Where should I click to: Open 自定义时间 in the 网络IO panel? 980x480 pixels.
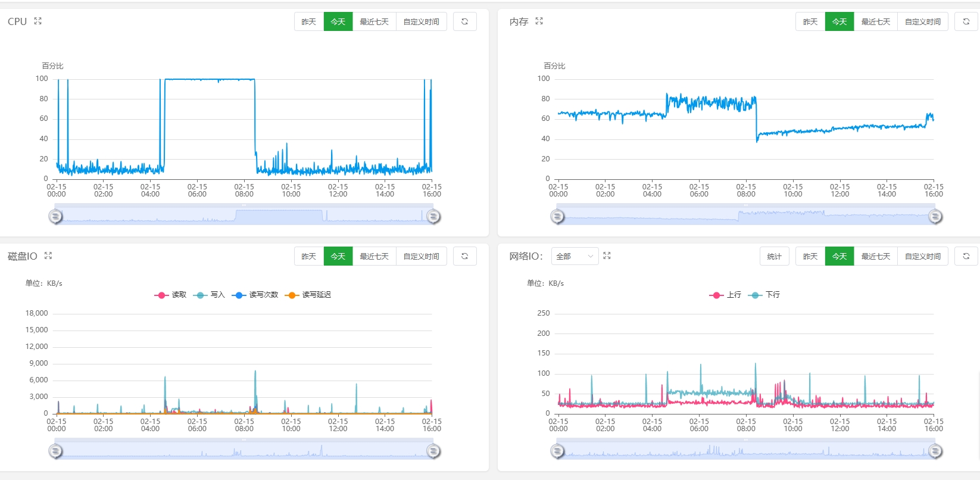click(923, 256)
